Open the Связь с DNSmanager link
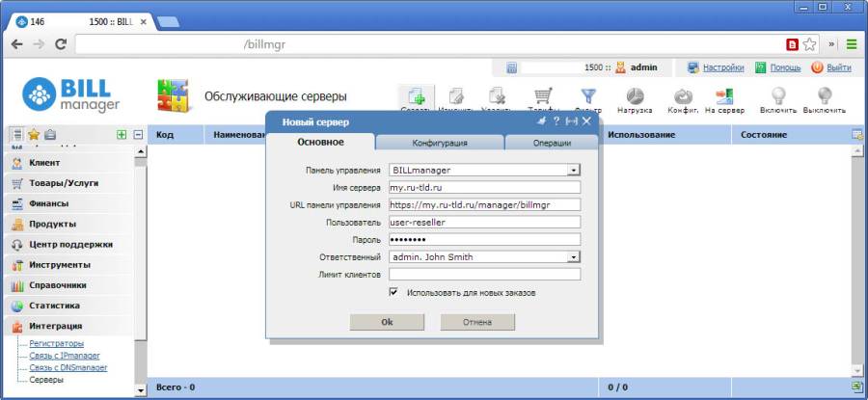 coord(68,368)
